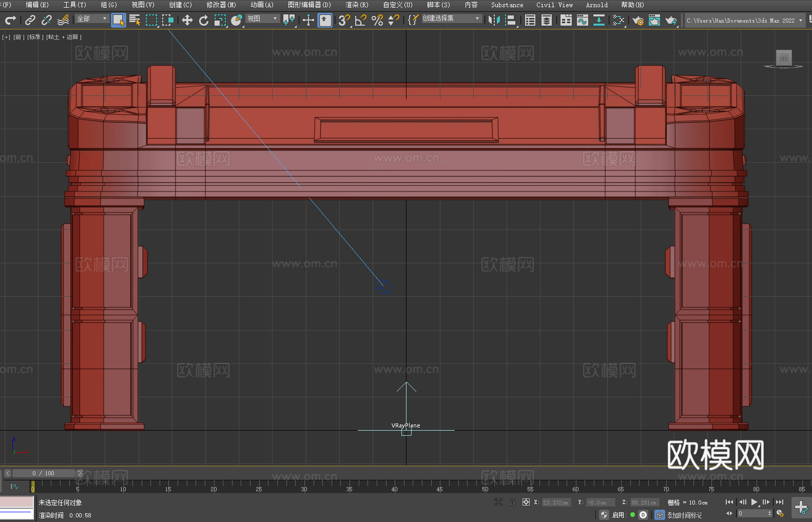
Task: Activate the Select Object tool
Action: click(119, 20)
